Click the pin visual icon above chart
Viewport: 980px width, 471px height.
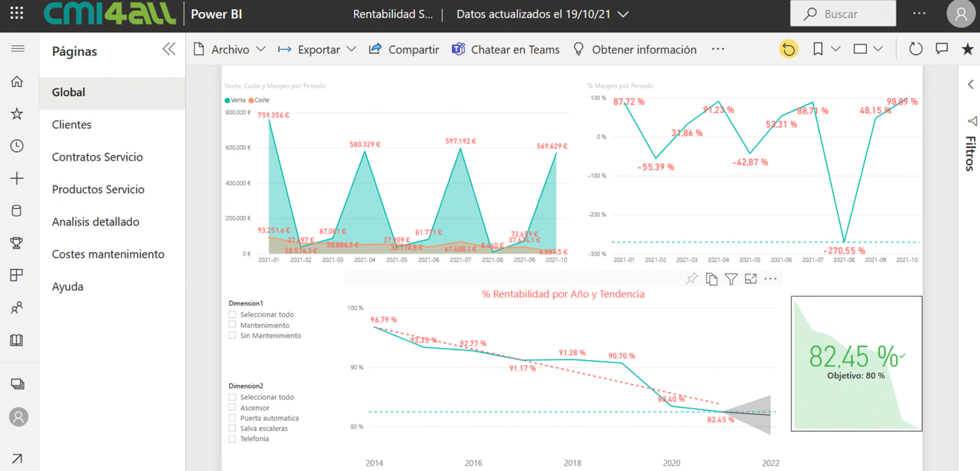[x=692, y=279]
